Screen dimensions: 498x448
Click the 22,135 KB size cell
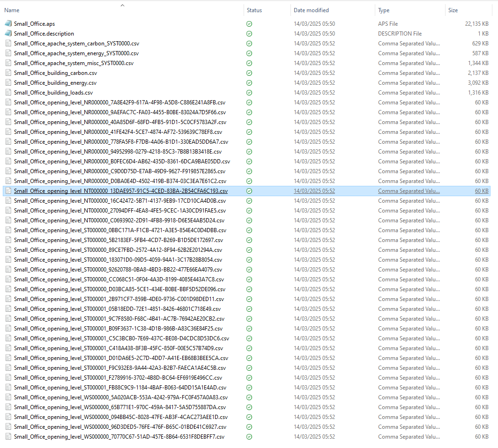coord(476,23)
